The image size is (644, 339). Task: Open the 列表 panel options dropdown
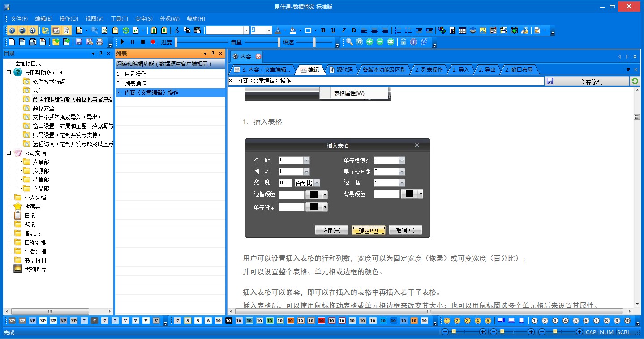click(x=206, y=53)
